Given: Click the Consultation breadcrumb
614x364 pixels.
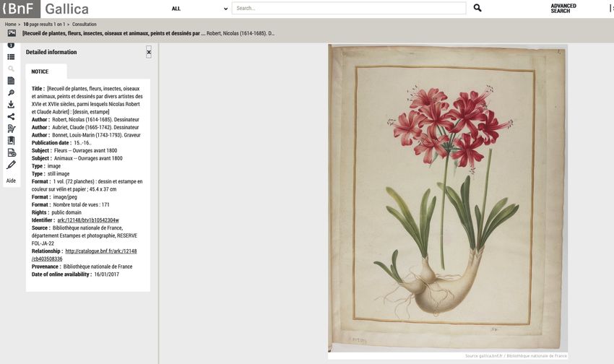Looking at the screenshot, I should (85, 25).
